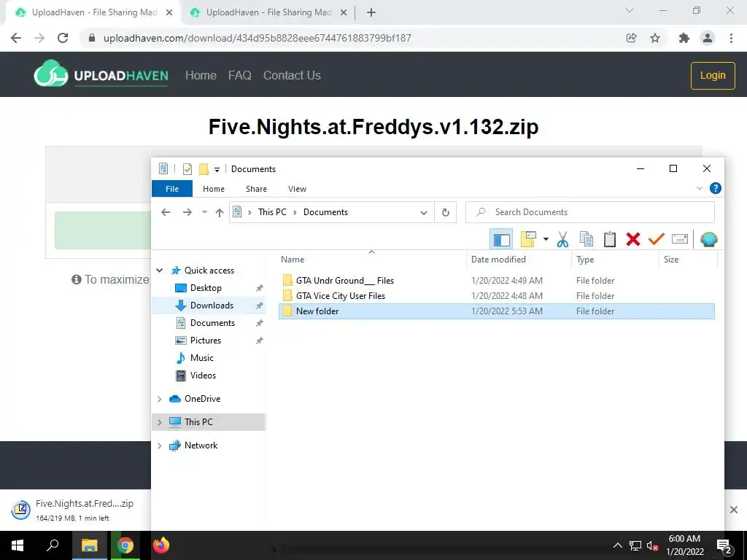Click the Explorer Forward arrow
The height and width of the screenshot is (560, 747).
coord(187,212)
